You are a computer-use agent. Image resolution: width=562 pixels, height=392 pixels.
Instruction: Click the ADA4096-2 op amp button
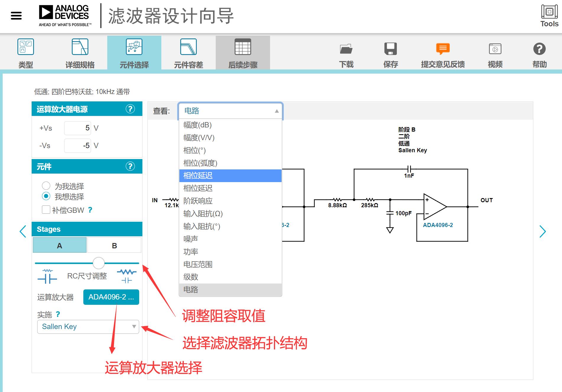pyautogui.click(x=111, y=297)
